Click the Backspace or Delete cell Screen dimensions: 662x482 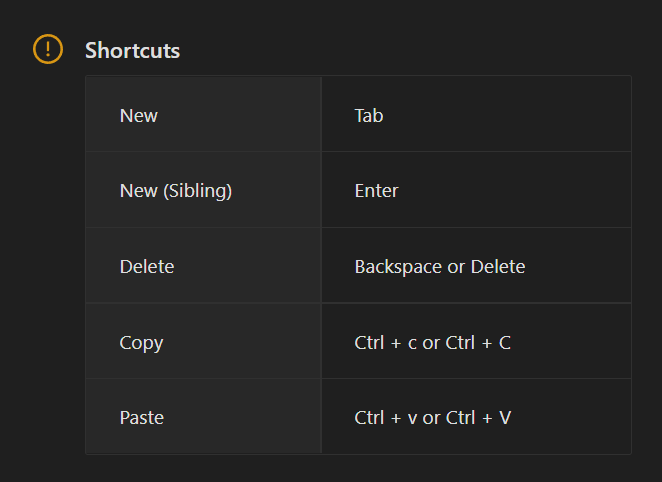(x=476, y=266)
